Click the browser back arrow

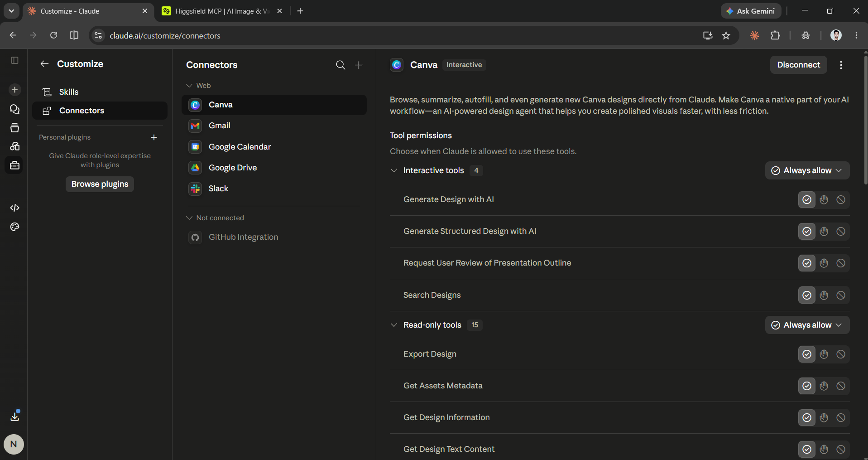coord(13,35)
